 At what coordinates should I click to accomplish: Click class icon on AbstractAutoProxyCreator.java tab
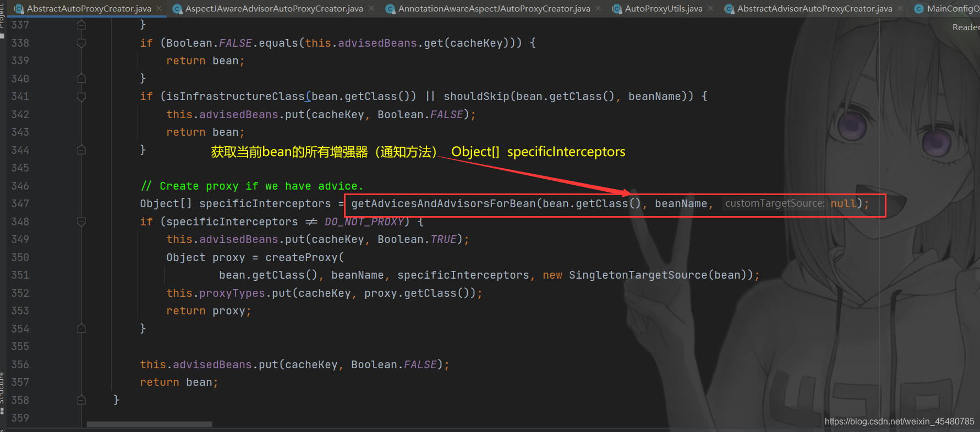point(19,9)
